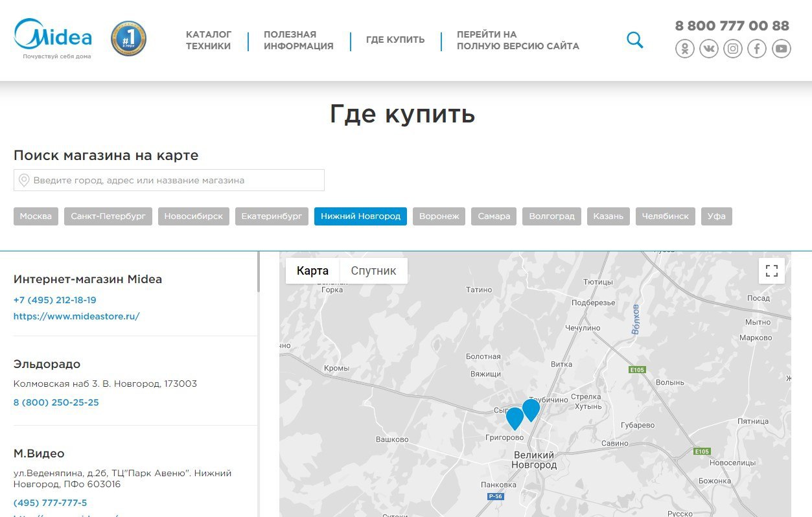Select the Новосибирск city button
Viewport: 812px width, 517px height.
(193, 216)
